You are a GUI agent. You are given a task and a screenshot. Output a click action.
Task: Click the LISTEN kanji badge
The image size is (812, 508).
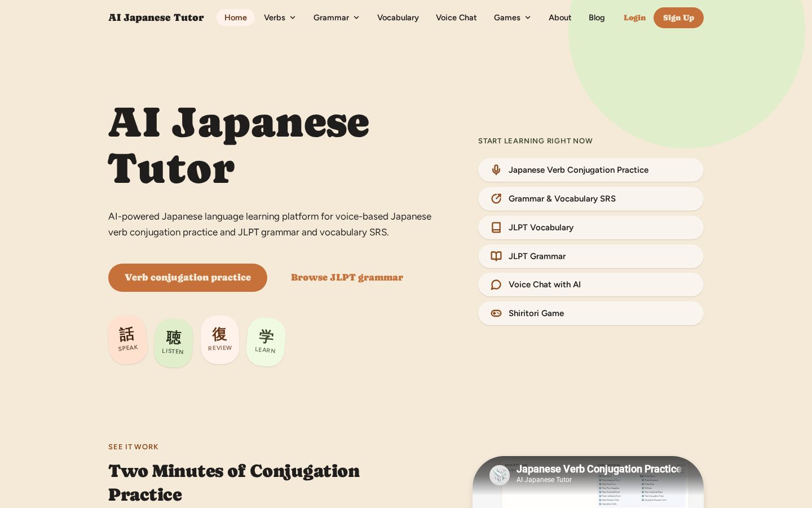point(173,343)
